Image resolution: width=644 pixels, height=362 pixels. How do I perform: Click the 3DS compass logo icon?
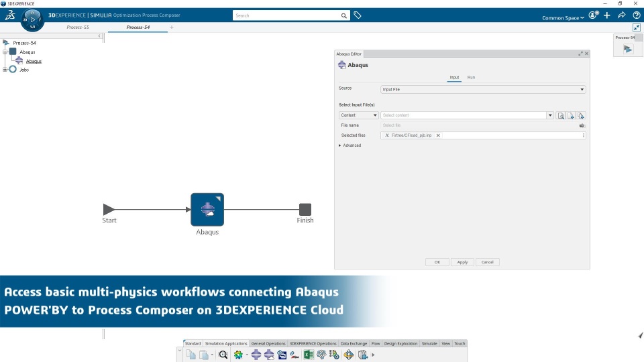pyautogui.click(x=10, y=15)
